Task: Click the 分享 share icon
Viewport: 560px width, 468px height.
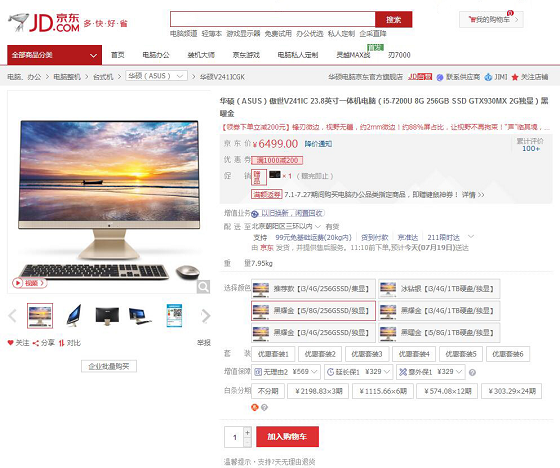Action: pos(35,343)
